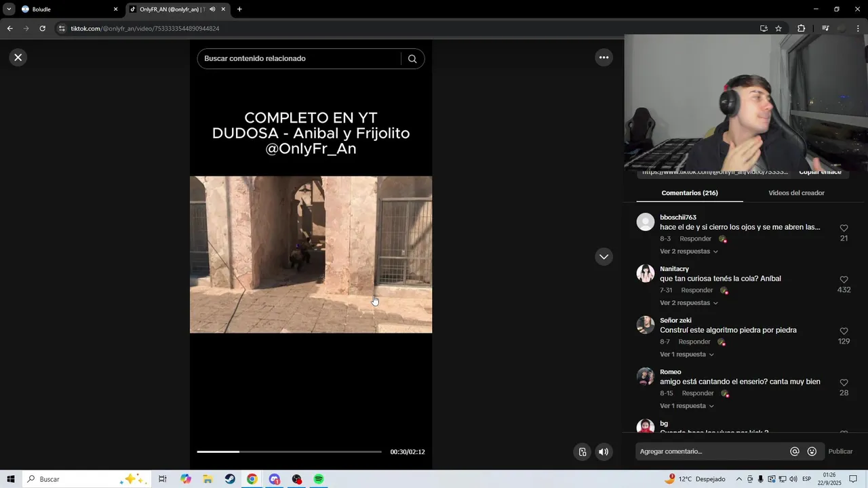Open Task View on the taskbar

click(163, 479)
